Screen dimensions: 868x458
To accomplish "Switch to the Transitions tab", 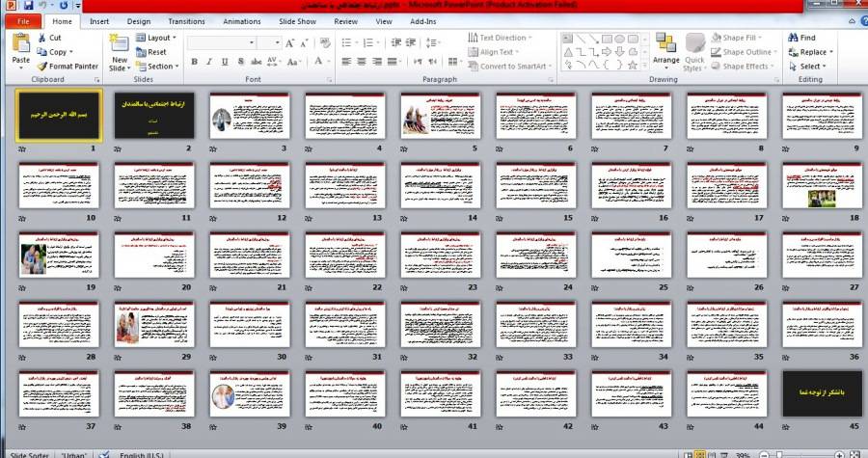I will tap(186, 20).
